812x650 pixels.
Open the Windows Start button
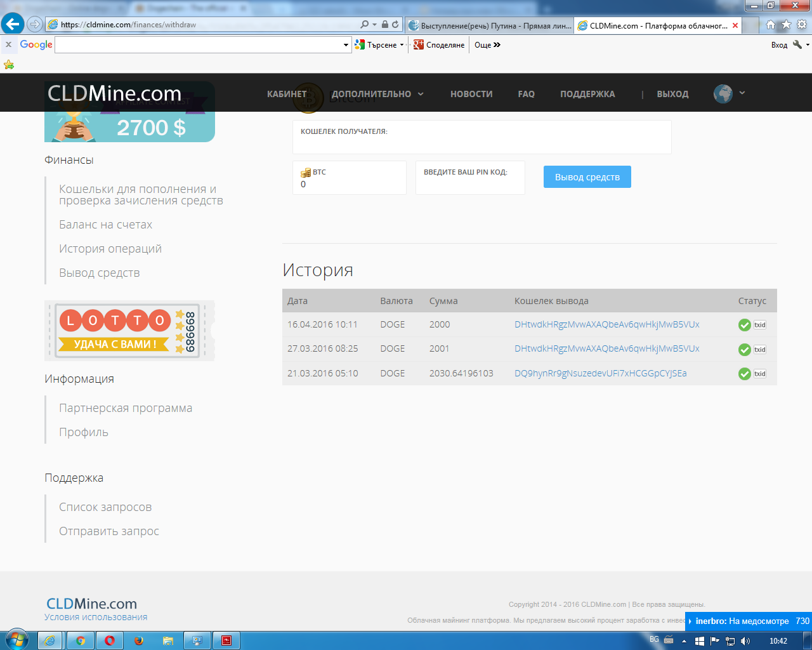[x=16, y=640]
